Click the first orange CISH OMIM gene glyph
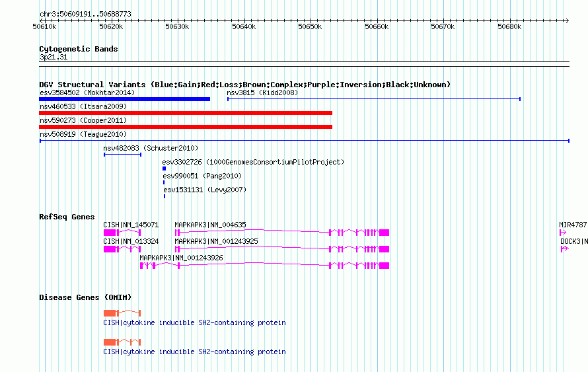The image size is (588, 372). tap(122, 313)
